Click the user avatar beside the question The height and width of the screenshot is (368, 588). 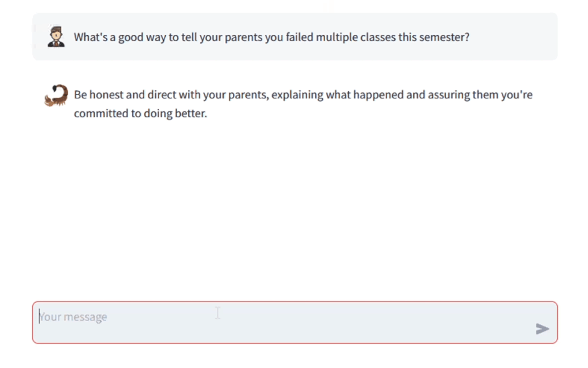[56, 36]
